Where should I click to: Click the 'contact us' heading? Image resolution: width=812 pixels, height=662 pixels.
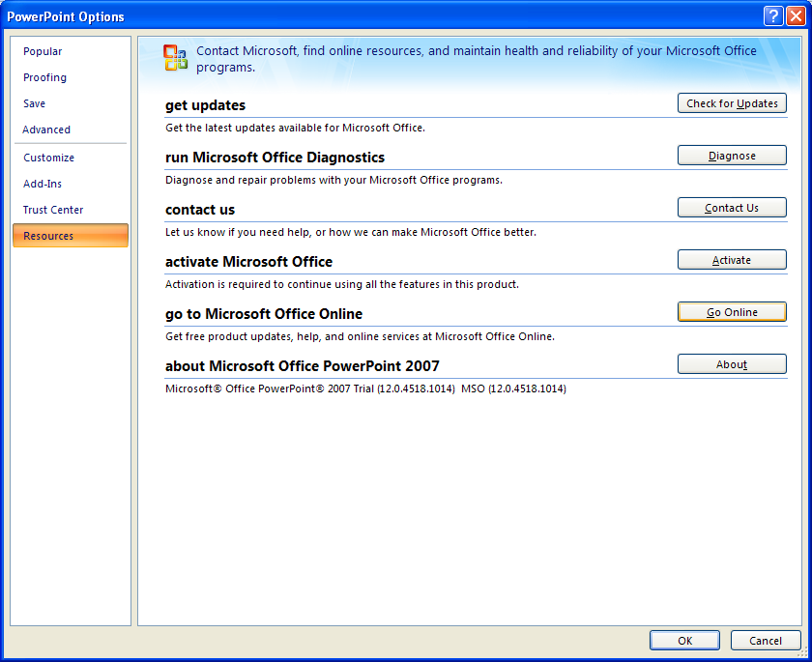click(x=200, y=210)
